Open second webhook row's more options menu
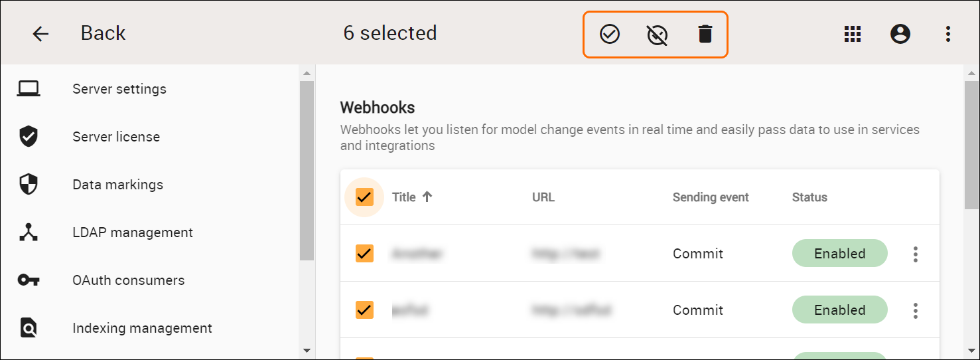This screenshot has width=980, height=360. (x=916, y=310)
